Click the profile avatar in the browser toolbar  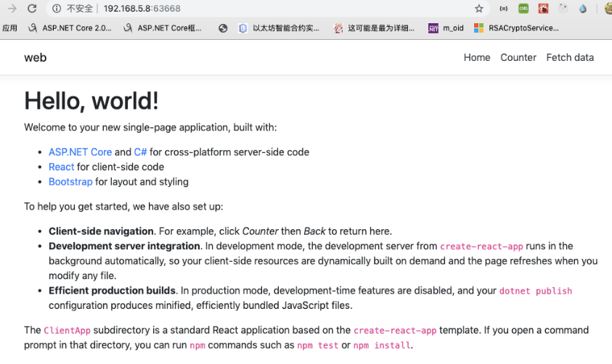click(608, 8)
